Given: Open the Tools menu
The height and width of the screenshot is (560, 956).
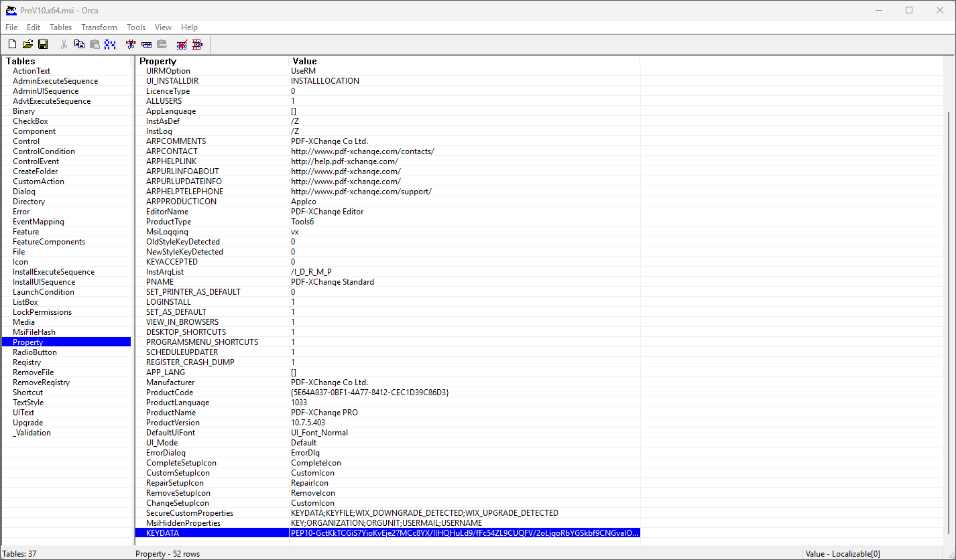Looking at the screenshot, I should coord(136,27).
